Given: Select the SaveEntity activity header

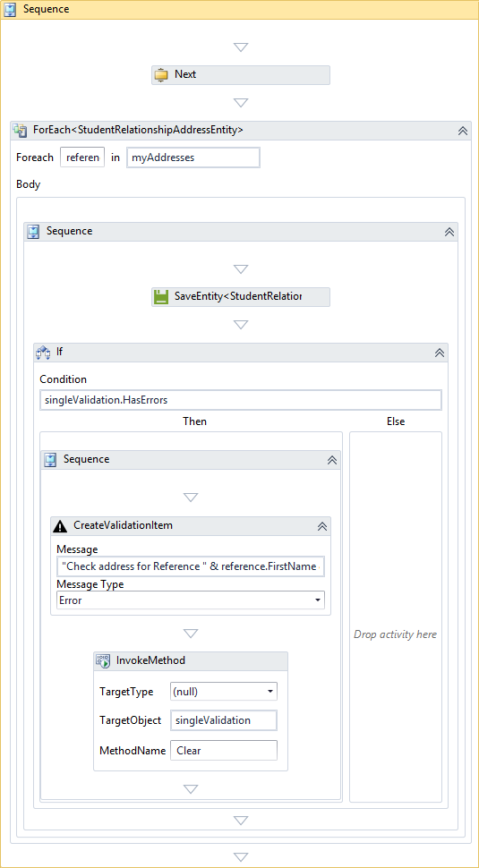Looking at the screenshot, I should click(x=241, y=297).
